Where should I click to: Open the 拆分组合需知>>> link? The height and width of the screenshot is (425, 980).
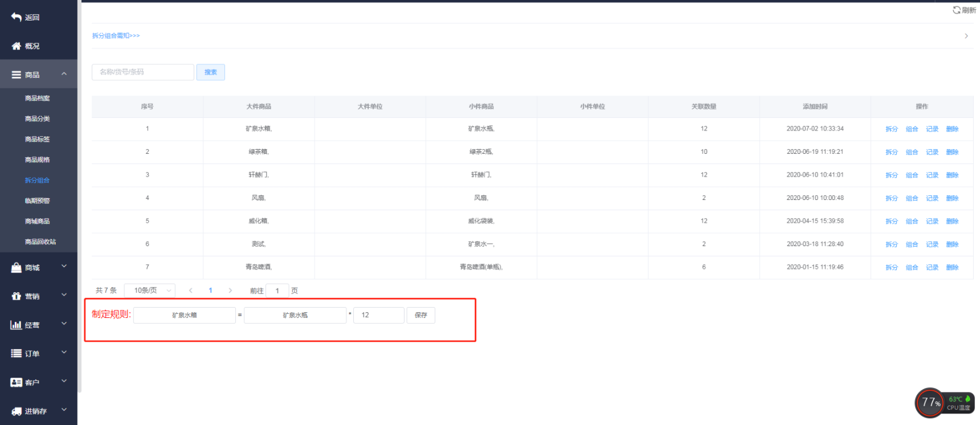[116, 36]
